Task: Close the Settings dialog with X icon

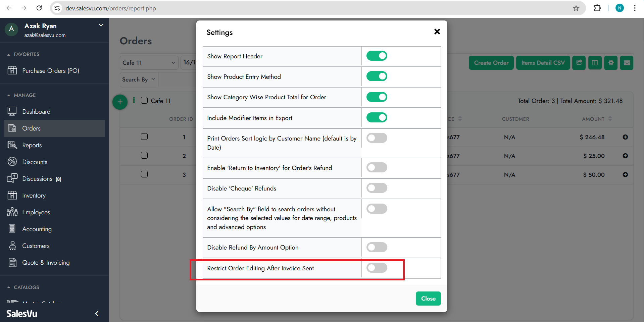Action: [x=437, y=32]
